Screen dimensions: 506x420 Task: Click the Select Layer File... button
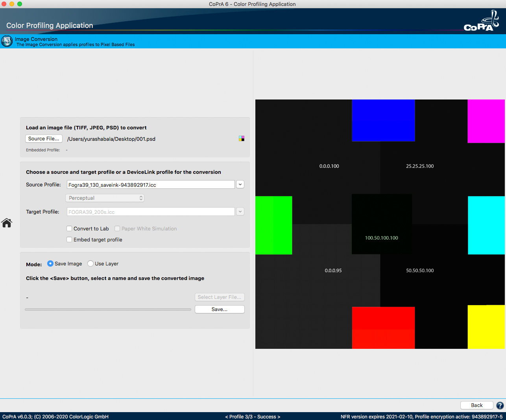point(220,297)
